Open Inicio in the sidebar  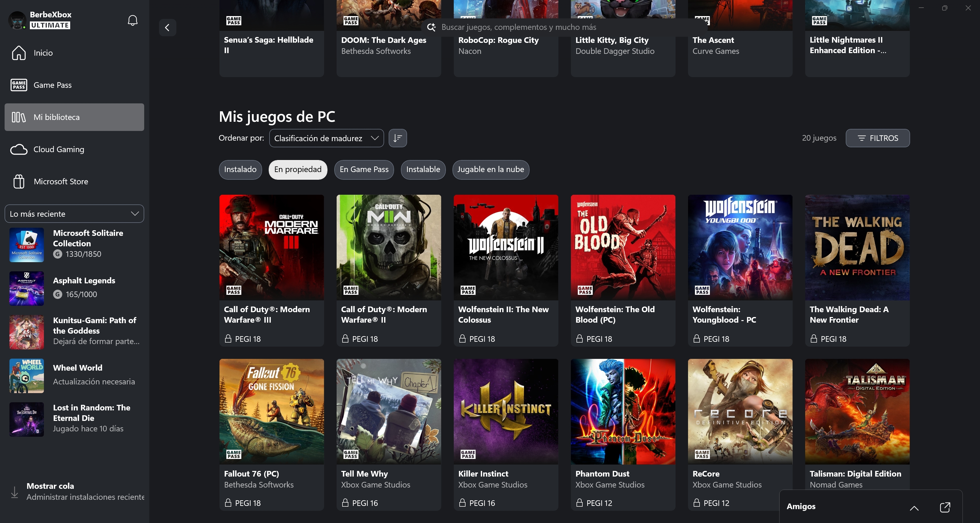74,53
